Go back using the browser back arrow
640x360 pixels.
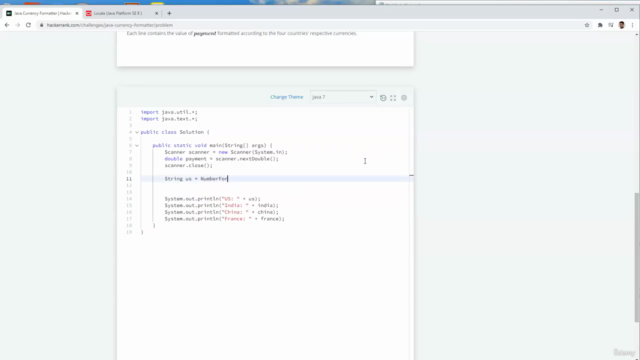pyautogui.click(x=7, y=25)
